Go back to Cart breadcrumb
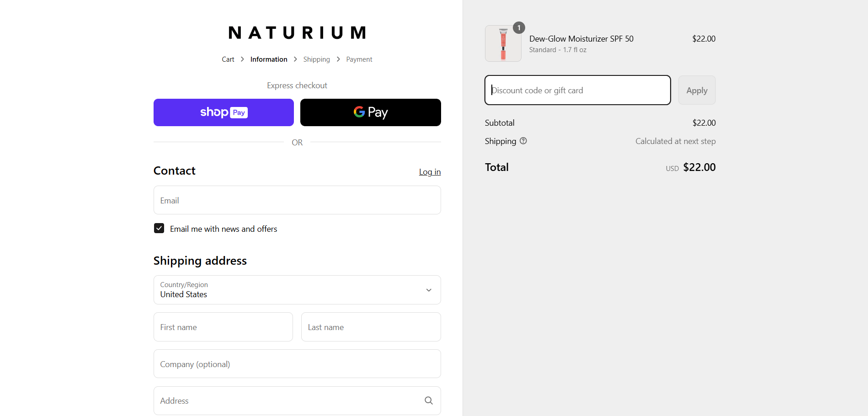The image size is (868, 416). pos(228,59)
